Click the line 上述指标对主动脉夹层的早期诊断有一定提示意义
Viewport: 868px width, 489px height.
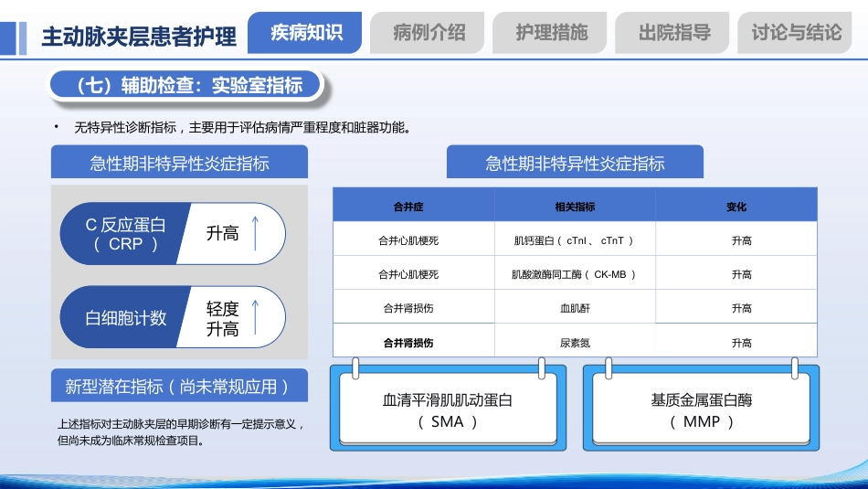click(x=181, y=424)
